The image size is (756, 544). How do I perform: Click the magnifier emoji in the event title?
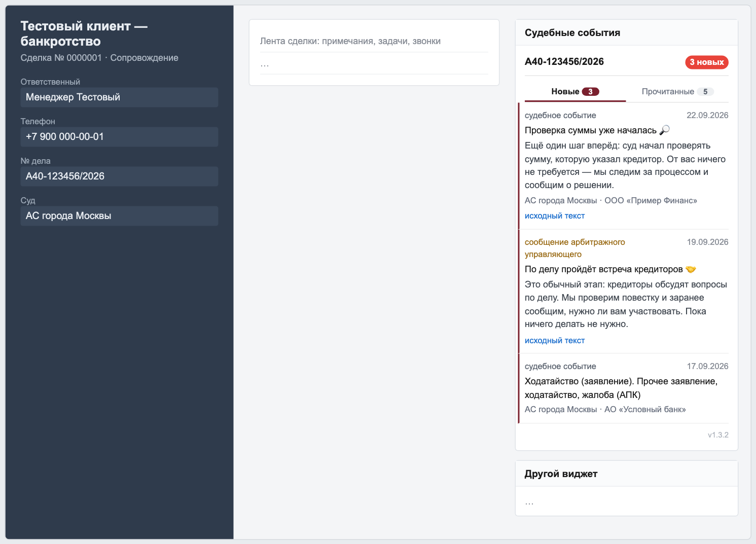pos(664,130)
